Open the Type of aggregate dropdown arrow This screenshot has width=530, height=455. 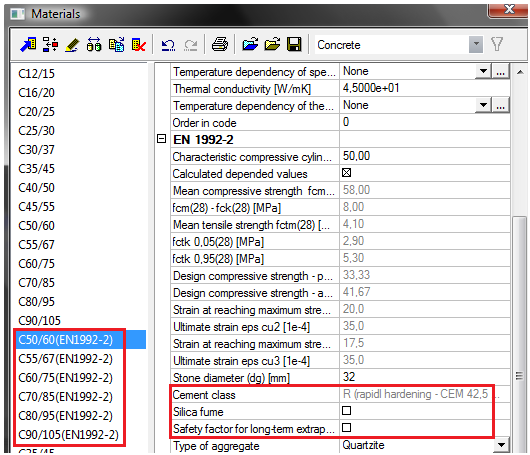tap(501, 445)
